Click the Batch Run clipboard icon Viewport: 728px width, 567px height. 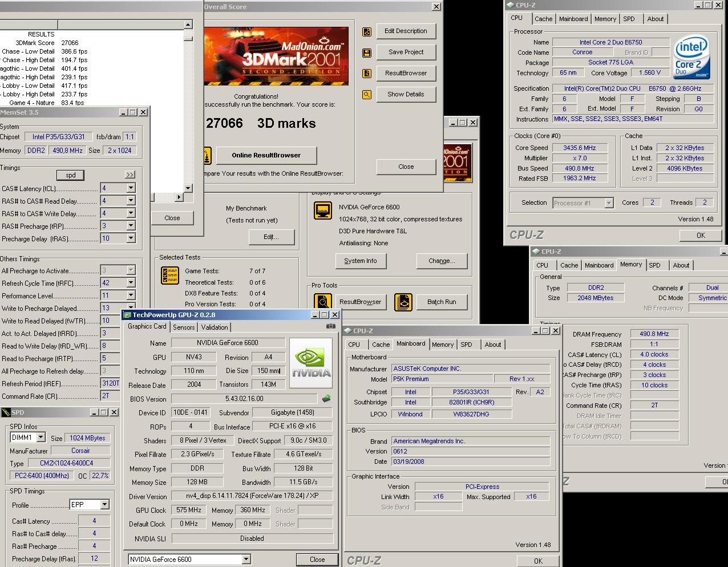(x=403, y=302)
